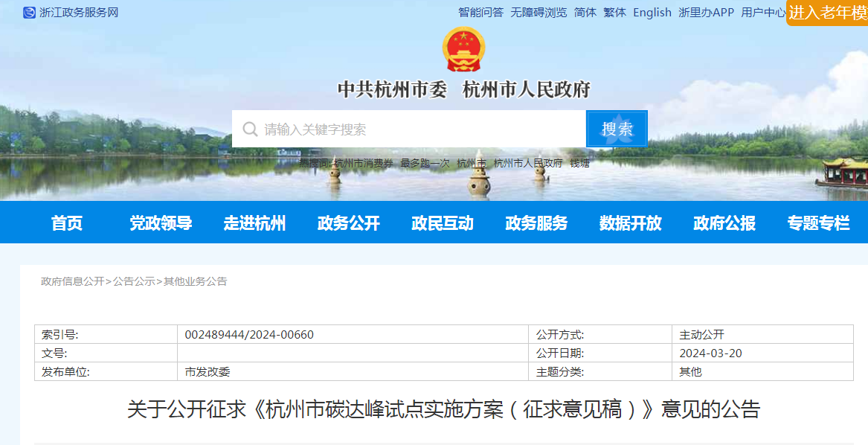Open 用户中心 in top bar
This screenshot has height=445, width=868.
tap(763, 13)
